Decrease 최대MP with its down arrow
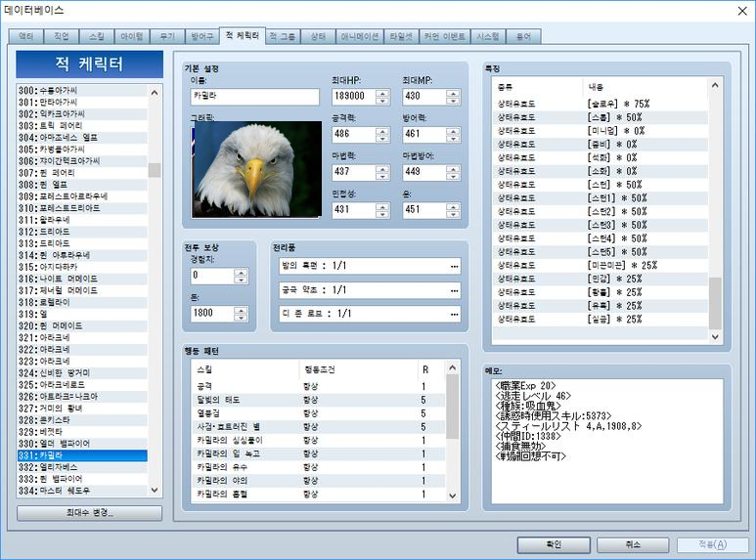This screenshot has width=756, height=560. (453, 101)
